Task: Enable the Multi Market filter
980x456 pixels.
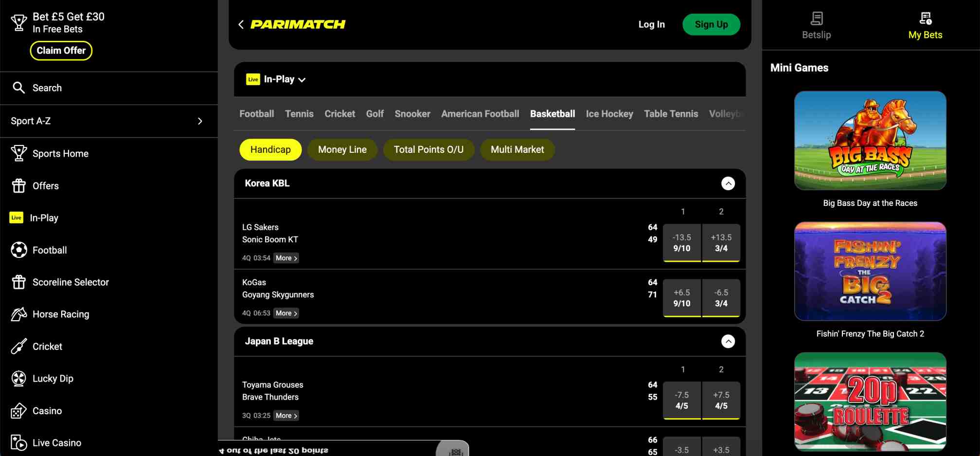Action: (x=517, y=149)
